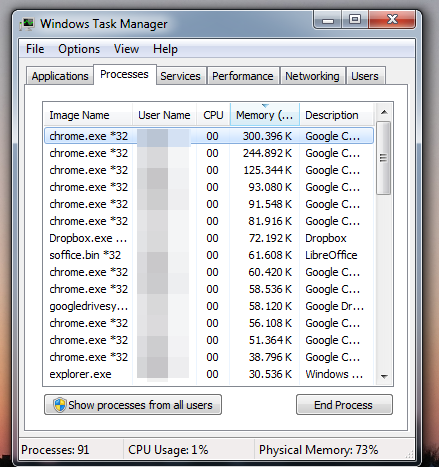Click the Google Dr... description cell

(x=334, y=306)
